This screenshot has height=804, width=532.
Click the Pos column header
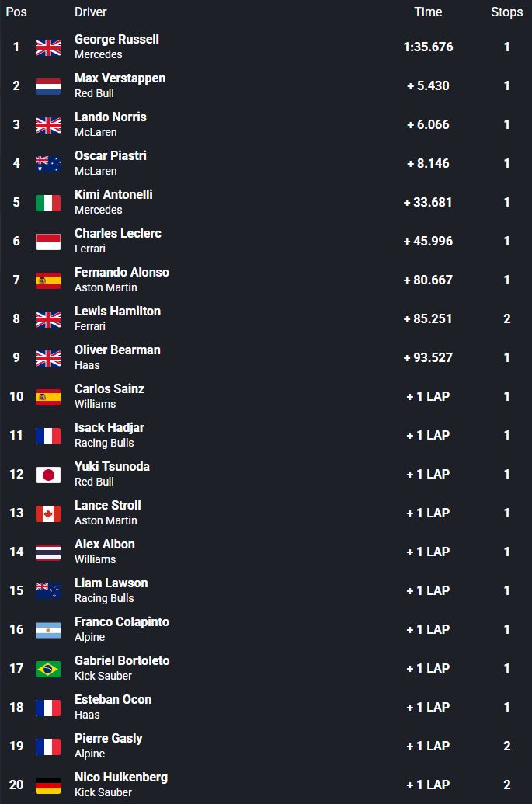click(16, 12)
